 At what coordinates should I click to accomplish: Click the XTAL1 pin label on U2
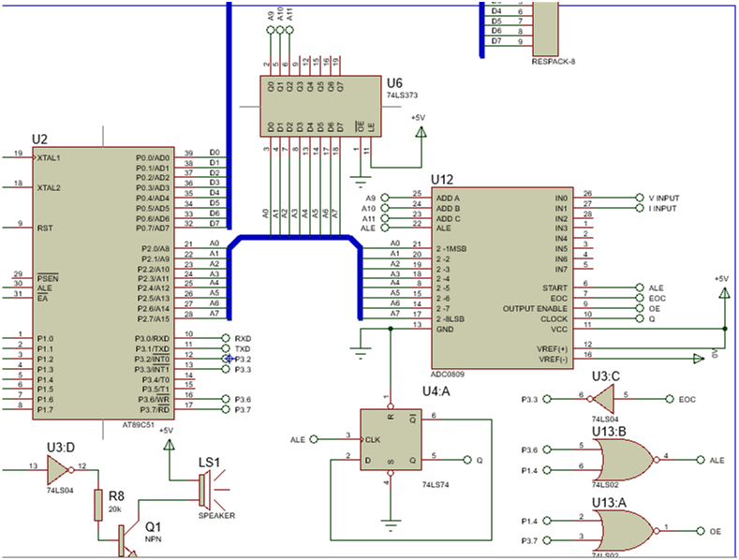pyautogui.click(x=49, y=158)
